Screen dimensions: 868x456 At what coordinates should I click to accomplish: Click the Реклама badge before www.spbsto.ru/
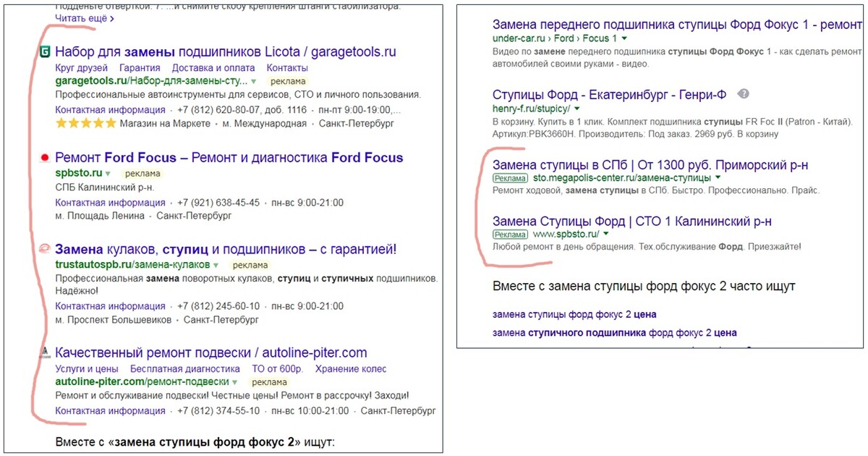click(x=510, y=235)
